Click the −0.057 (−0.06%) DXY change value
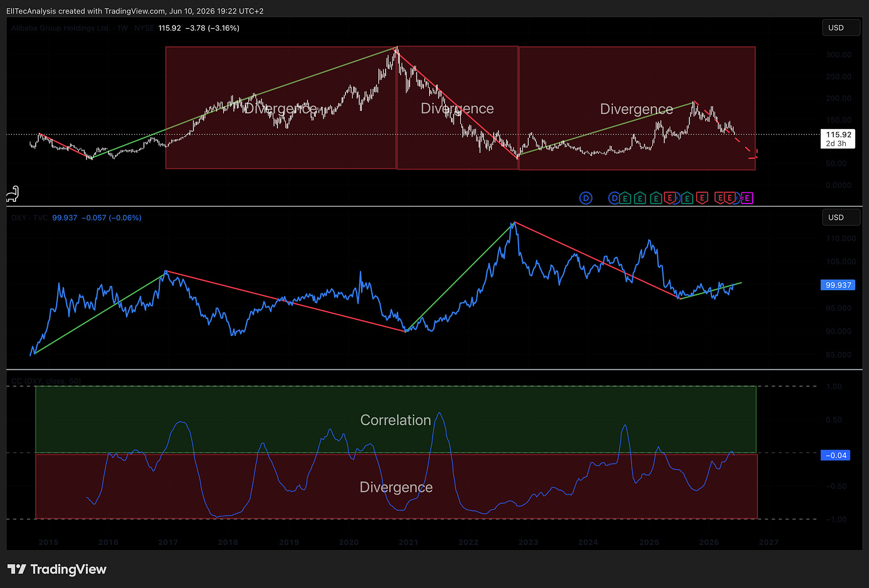This screenshot has height=588, width=869. (112, 218)
